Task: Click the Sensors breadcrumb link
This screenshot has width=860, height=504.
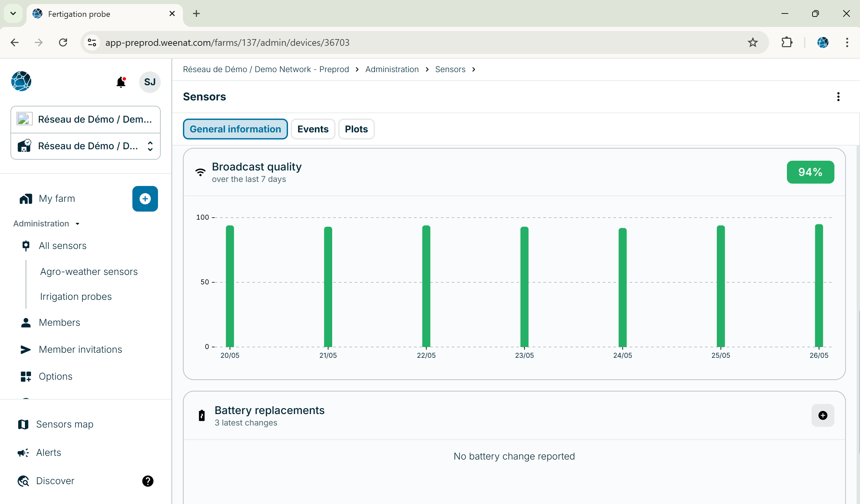Action: [x=450, y=69]
